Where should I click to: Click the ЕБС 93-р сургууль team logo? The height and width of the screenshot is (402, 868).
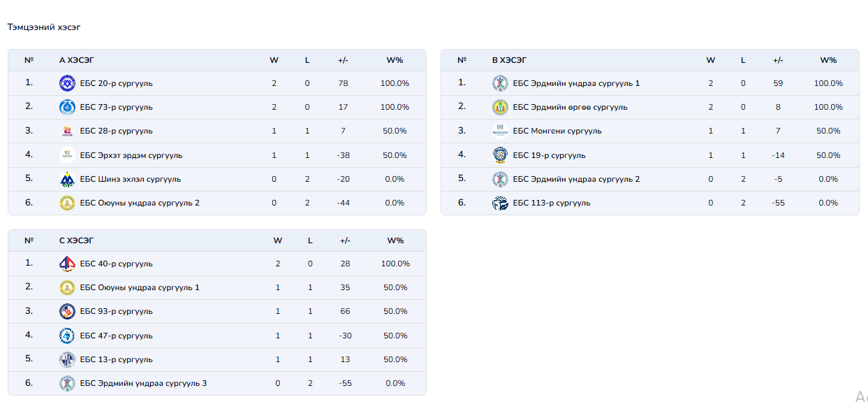(67, 311)
